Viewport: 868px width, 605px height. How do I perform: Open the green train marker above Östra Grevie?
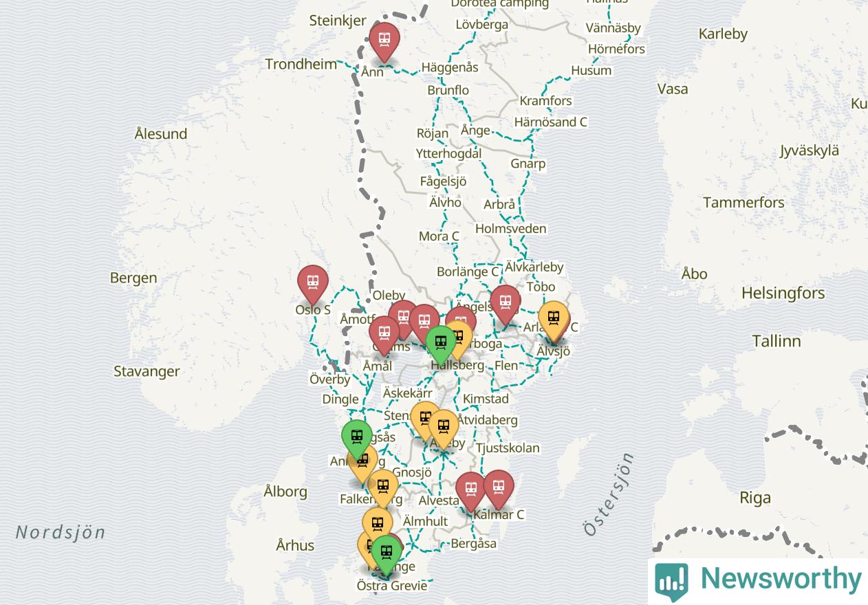click(x=387, y=555)
